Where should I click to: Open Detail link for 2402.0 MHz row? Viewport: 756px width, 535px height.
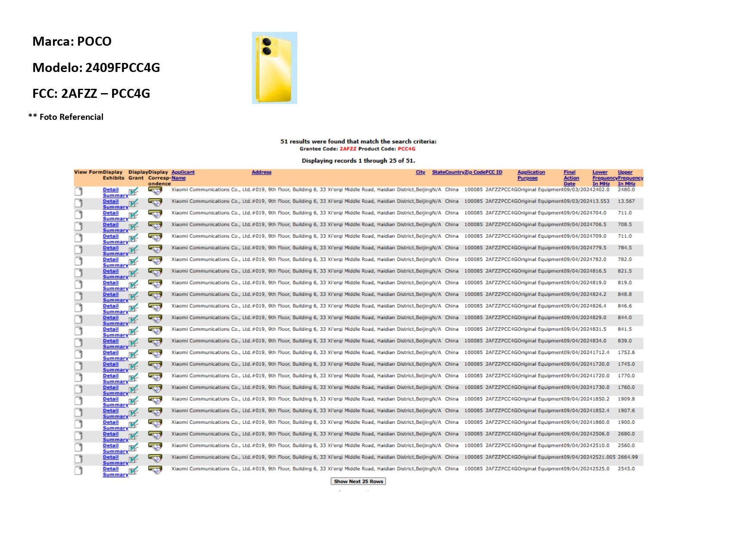[x=111, y=190]
